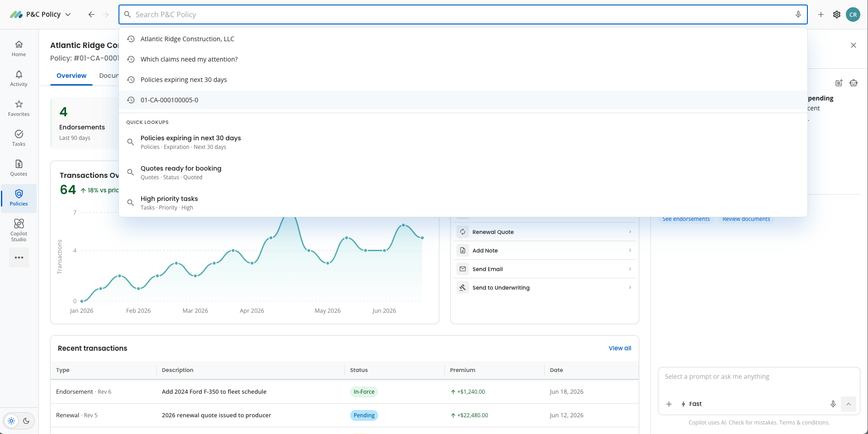
Task: Open the Terms & conditions link
Action: coord(804,423)
